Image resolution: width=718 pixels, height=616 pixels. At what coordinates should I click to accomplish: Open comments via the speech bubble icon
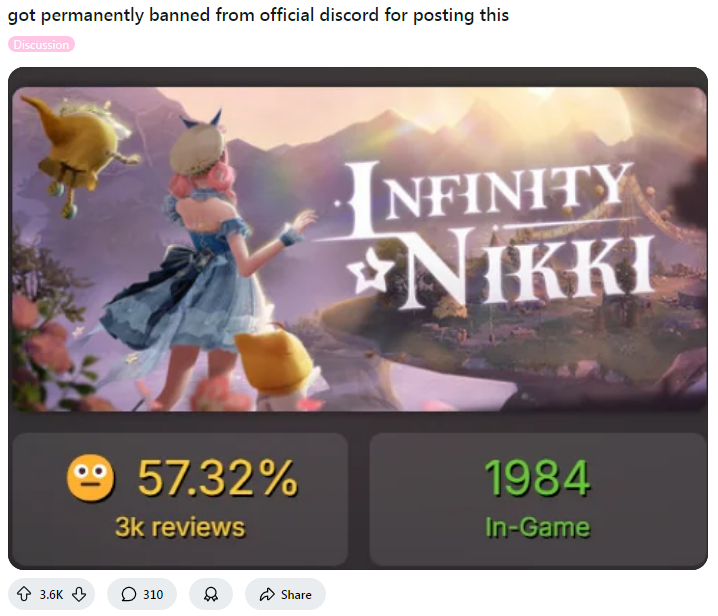pyautogui.click(x=129, y=594)
